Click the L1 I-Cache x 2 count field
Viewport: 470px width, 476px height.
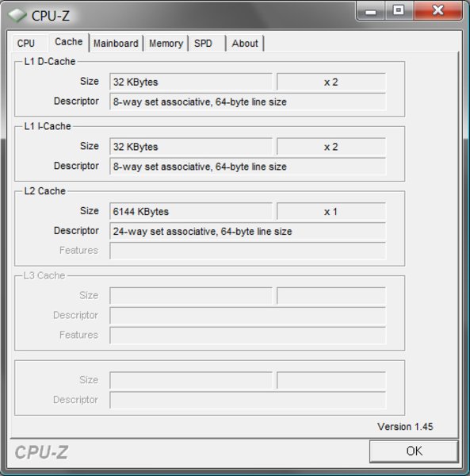(x=331, y=147)
